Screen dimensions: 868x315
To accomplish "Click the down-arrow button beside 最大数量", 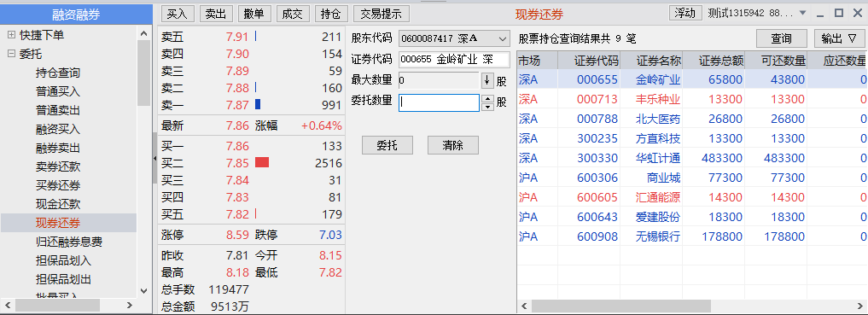I will [487, 80].
